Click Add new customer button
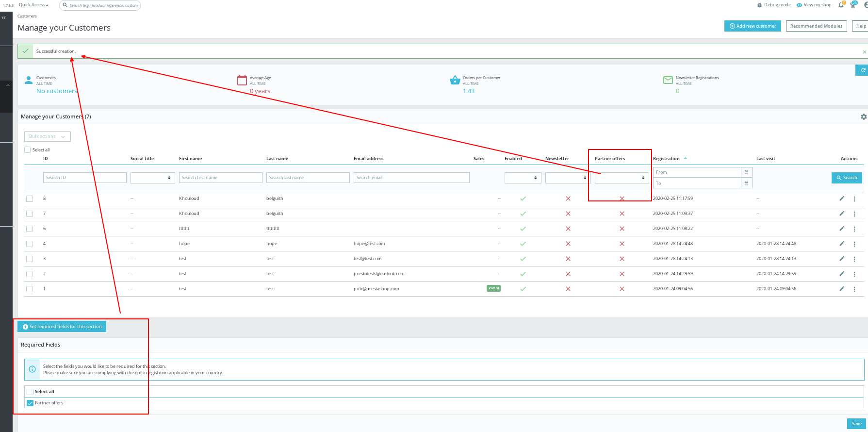Viewport: 868px width, 432px height. pyautogui.click(x=753, y=26)
